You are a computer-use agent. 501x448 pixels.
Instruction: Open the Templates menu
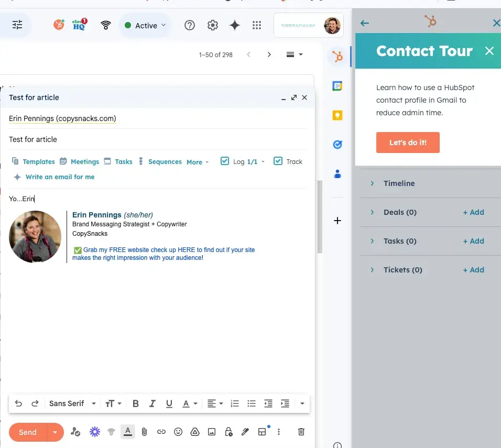34,162
